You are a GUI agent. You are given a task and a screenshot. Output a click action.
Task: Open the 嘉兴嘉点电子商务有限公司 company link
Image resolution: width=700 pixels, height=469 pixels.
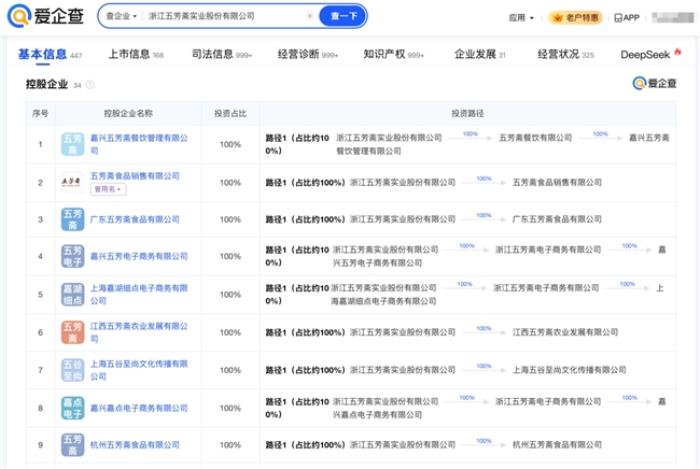point(139,408)
